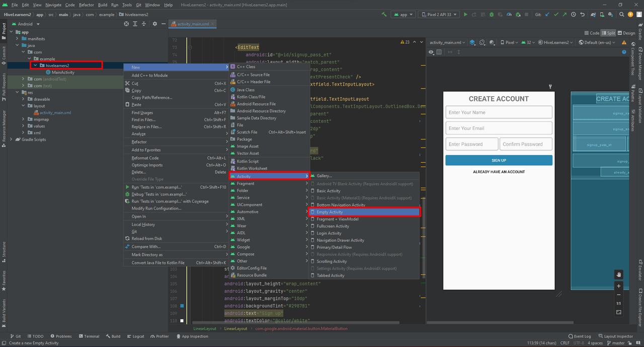
Task: Open the Refactor menu in menu bar
Action: pos(86,5)
